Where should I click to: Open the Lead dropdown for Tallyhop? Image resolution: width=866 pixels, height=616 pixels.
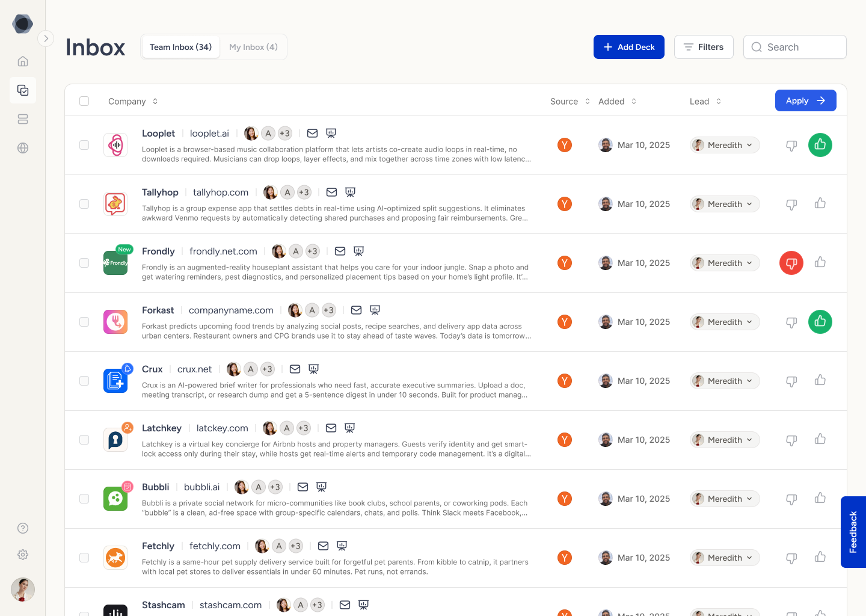point(725,204)
